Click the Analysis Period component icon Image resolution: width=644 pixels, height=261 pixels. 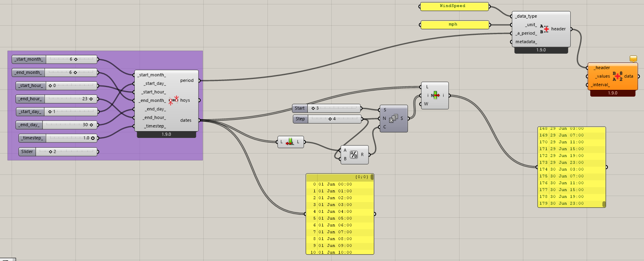tap(173, 100)
